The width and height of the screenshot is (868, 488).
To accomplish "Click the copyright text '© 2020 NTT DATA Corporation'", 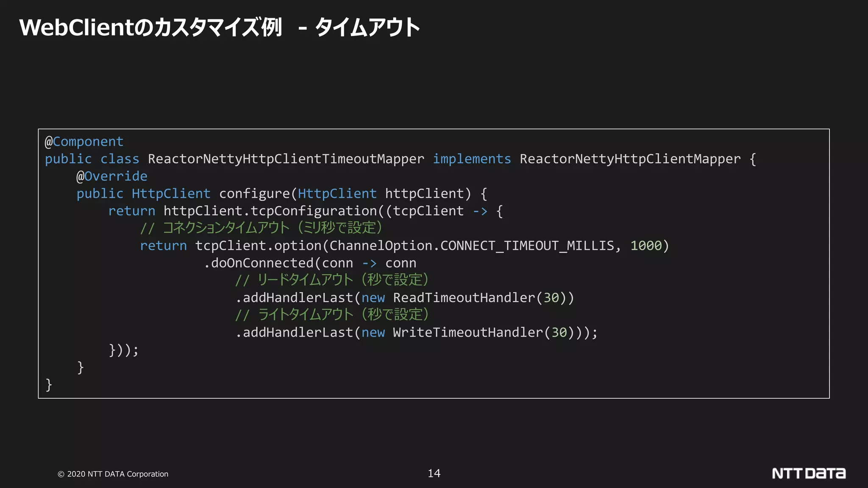I will tap(113, 474).
